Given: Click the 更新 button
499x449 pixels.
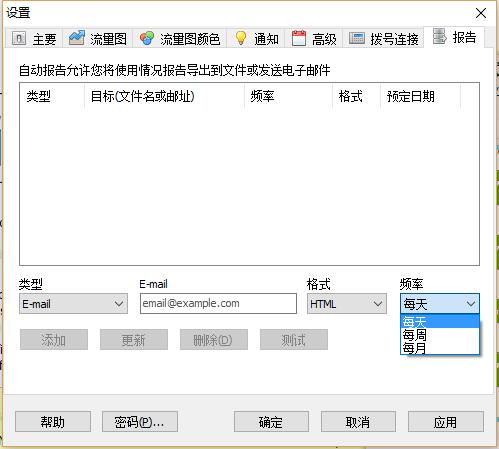Looking at the screenshot, I should tap(134, 340).
